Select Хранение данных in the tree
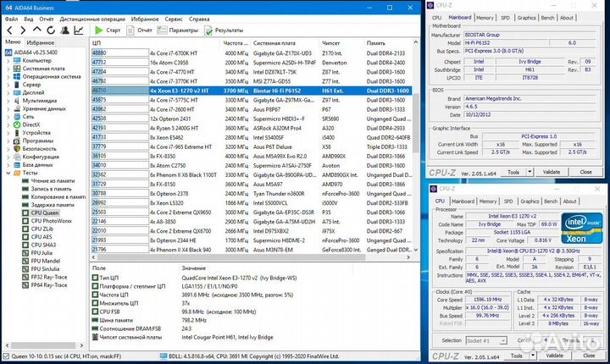The image size is (610, 364). point(44,108)
